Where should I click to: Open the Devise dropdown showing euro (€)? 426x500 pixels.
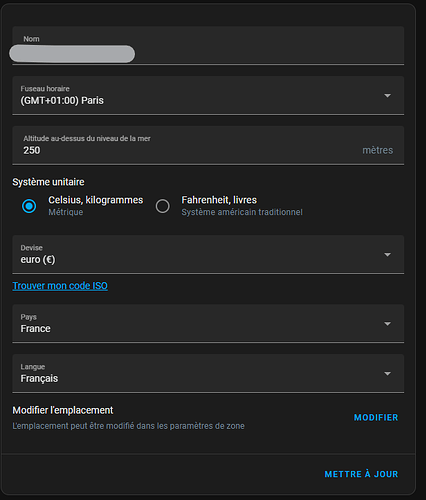point(208,254)
